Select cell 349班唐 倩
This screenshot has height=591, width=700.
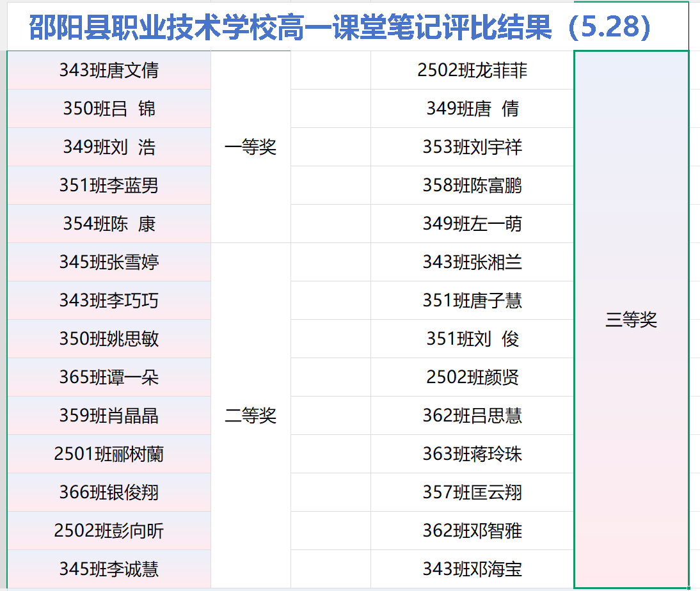(472, 109)
